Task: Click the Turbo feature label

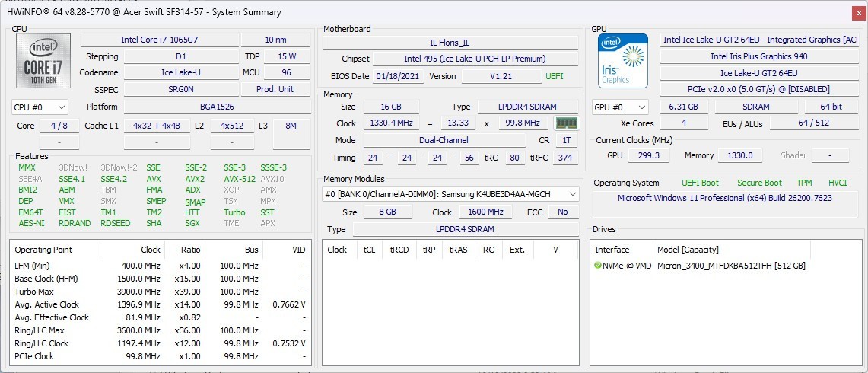Action: tap(235, 212)
